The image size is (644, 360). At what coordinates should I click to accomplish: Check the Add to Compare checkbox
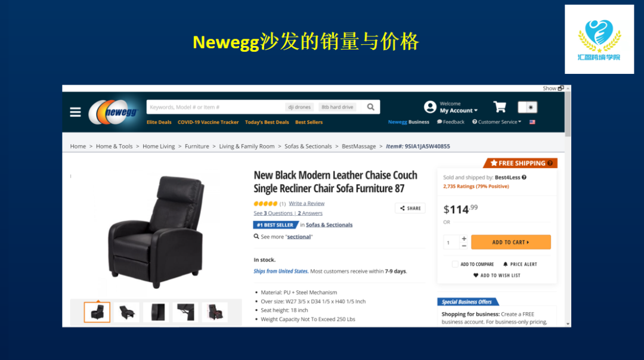click(454, 265)
